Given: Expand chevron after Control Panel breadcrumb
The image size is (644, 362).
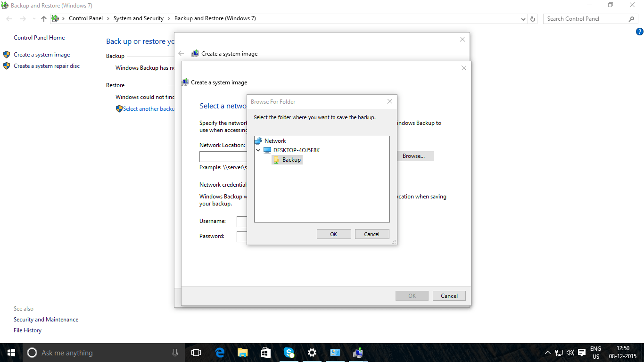Looking at the screenshot, I should [108, 19].
